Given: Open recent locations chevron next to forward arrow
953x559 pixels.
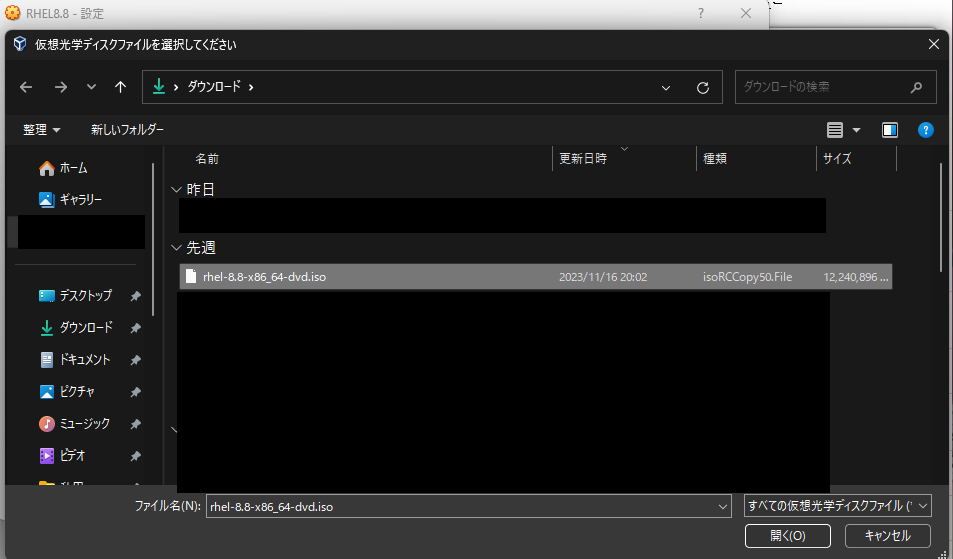Looking at the screenshot, I should click(91, 87).
